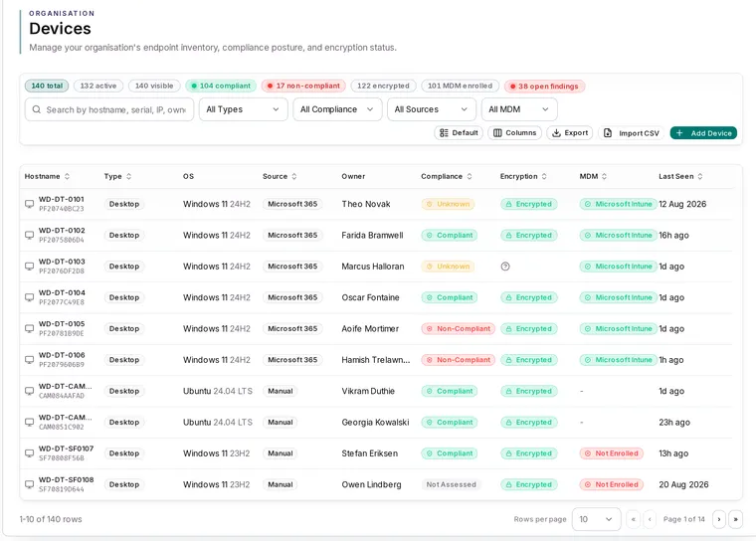Click monitor icon for WD-DT-SF0107
The image size is (756, 541).
pos(30,453)
